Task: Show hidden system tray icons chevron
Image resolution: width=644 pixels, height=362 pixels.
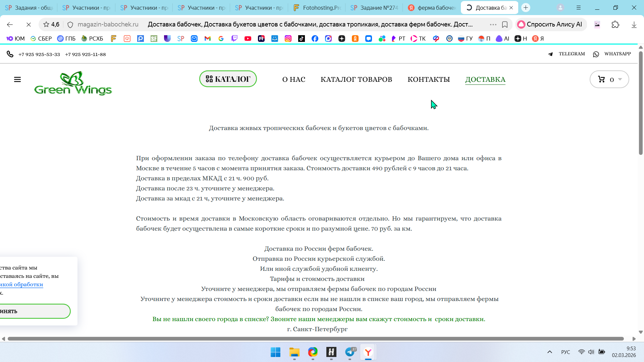Action: click(549, 352)
